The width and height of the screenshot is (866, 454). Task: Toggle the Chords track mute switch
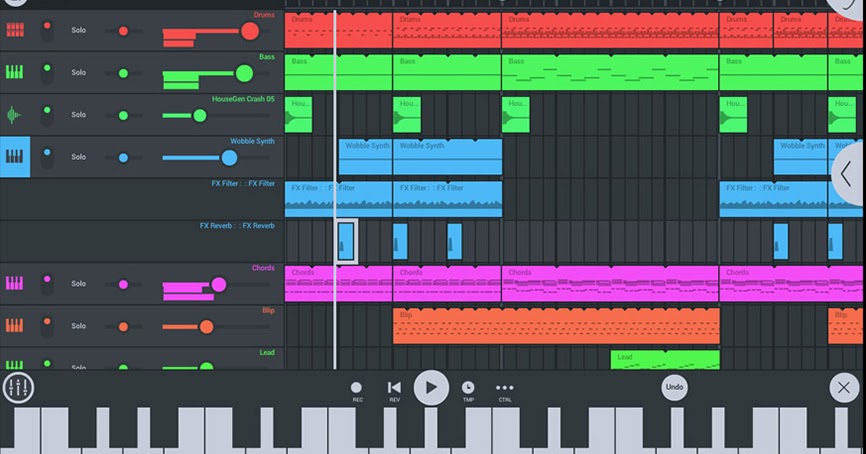[x=47, y=284]
